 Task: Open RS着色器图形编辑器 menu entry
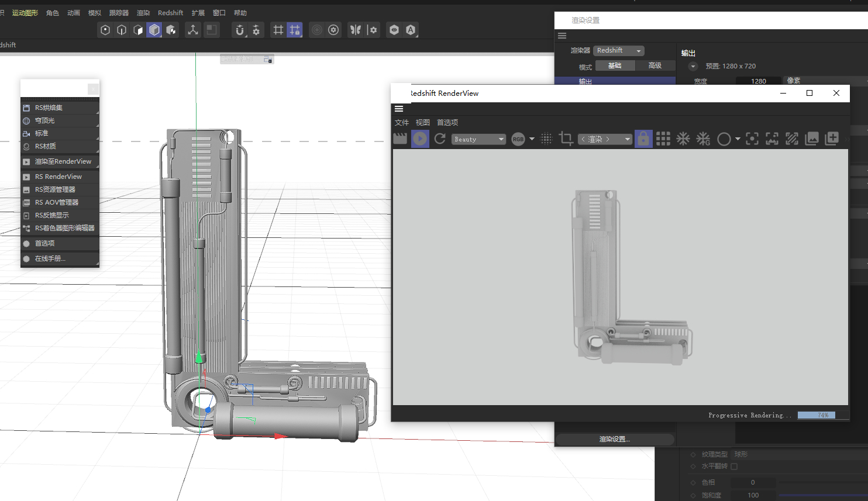point(60,228)
